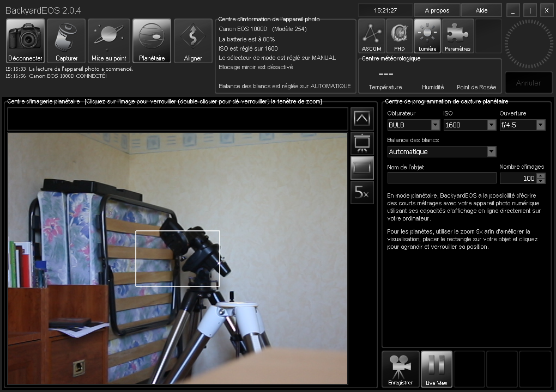This screenshot has width=556, height=392.
Task: Select the full frame rectangle icon
Action: coord(362,168)
